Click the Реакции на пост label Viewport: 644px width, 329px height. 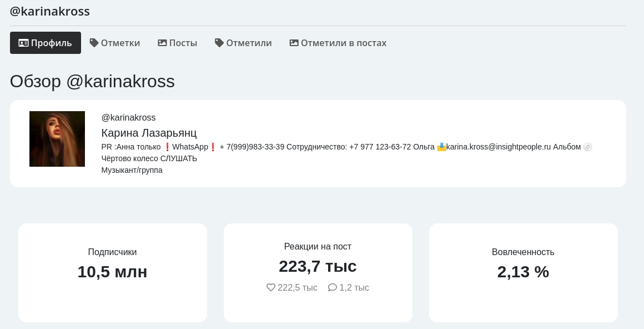point(318,247)
